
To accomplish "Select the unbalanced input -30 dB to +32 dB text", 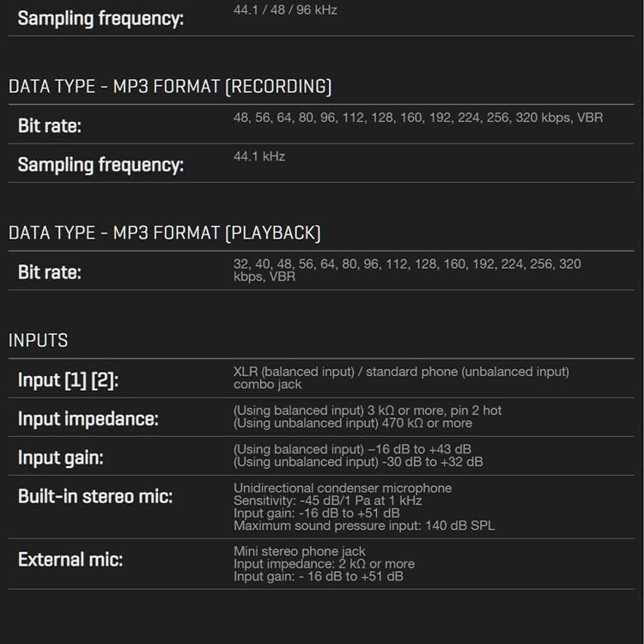I will [x=358, y=462].
